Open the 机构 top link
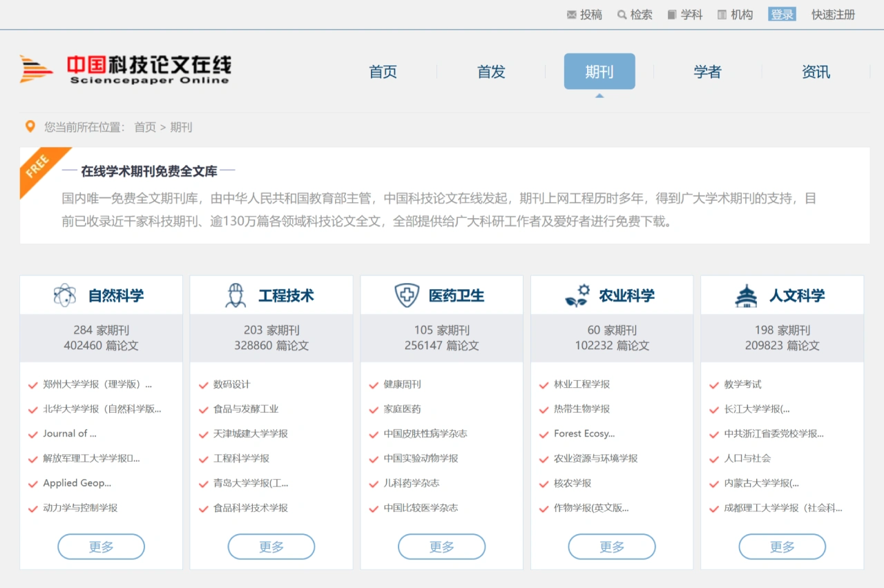This screenshot has width=884, height=588. (742, 14)
